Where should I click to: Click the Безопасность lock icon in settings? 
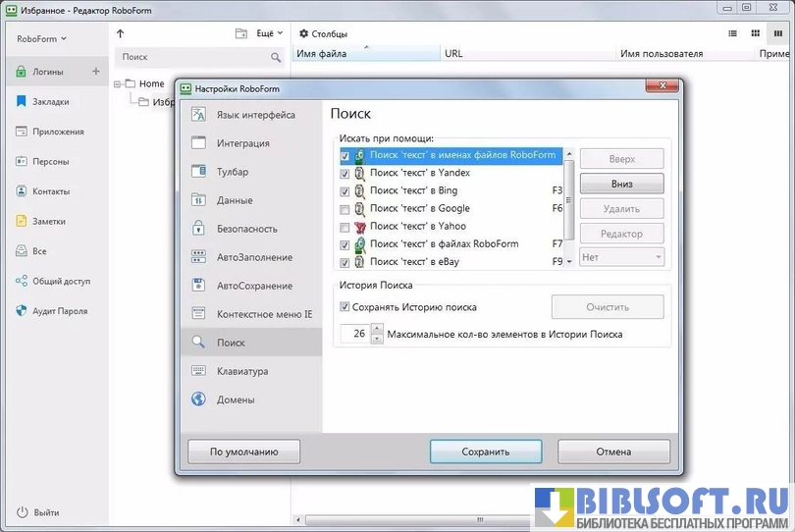tap(198, 229)
